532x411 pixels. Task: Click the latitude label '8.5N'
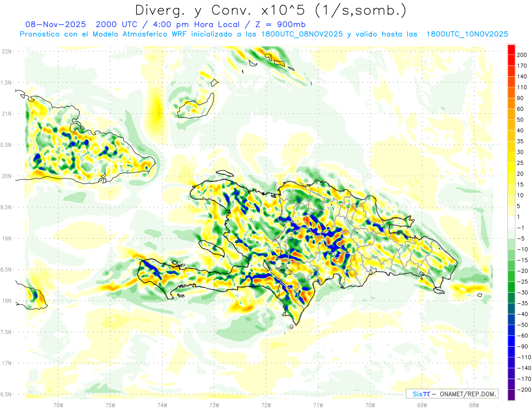7,270
